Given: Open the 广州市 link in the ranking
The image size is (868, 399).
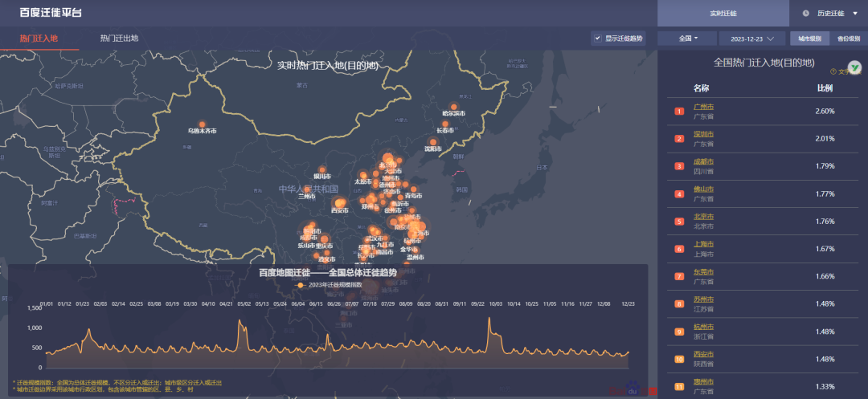Looking at the screenshot, I should pos(703,107).
